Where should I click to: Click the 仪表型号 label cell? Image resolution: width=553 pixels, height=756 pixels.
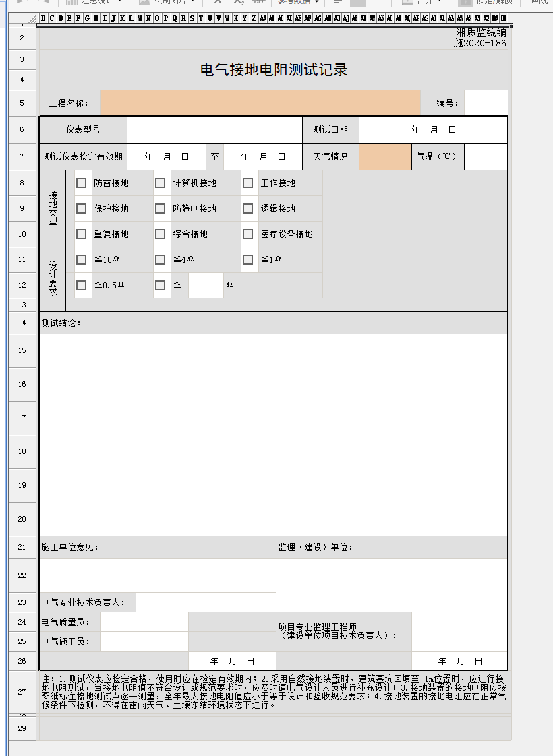(x=83, y=129)
